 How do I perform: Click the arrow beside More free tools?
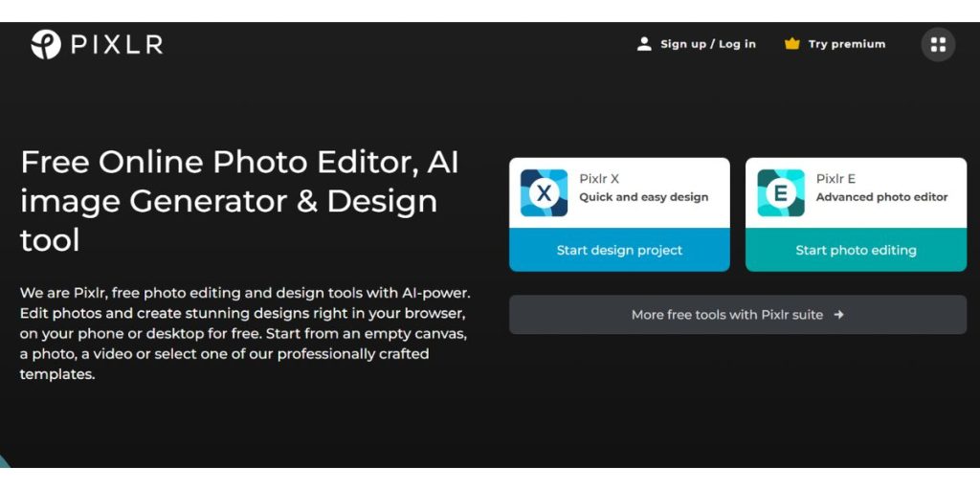(x=838, y=314)
